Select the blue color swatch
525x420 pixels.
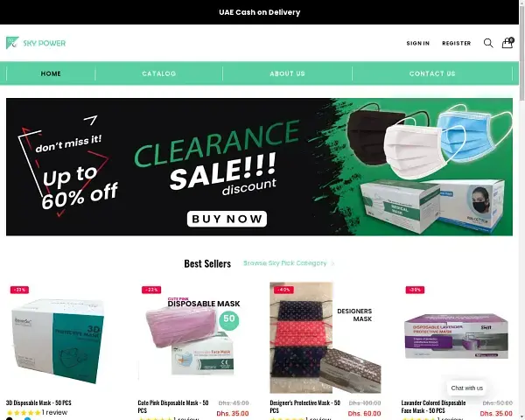pyautogui.click(x=27, y=418)
